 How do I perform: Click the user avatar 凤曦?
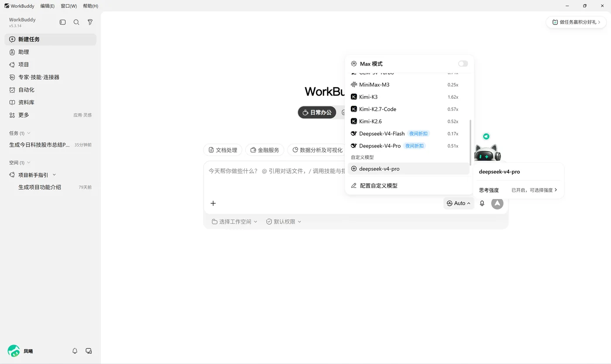tap(14, 351)
